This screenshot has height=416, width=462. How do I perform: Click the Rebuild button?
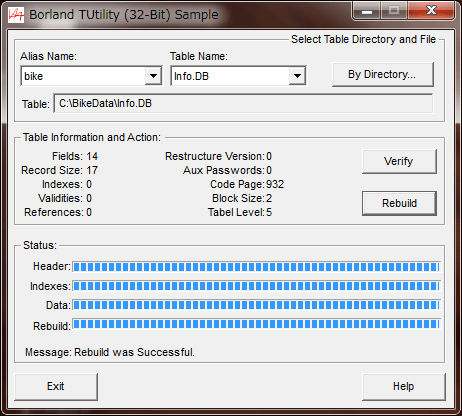point(399,203)
